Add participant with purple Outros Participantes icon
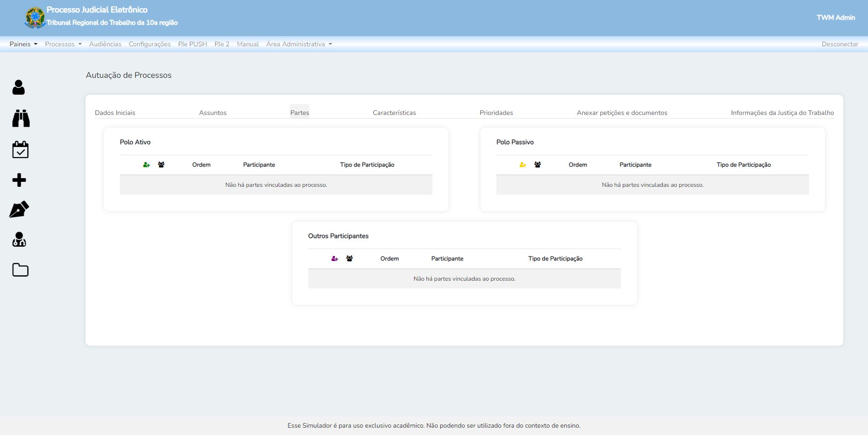 335,259
